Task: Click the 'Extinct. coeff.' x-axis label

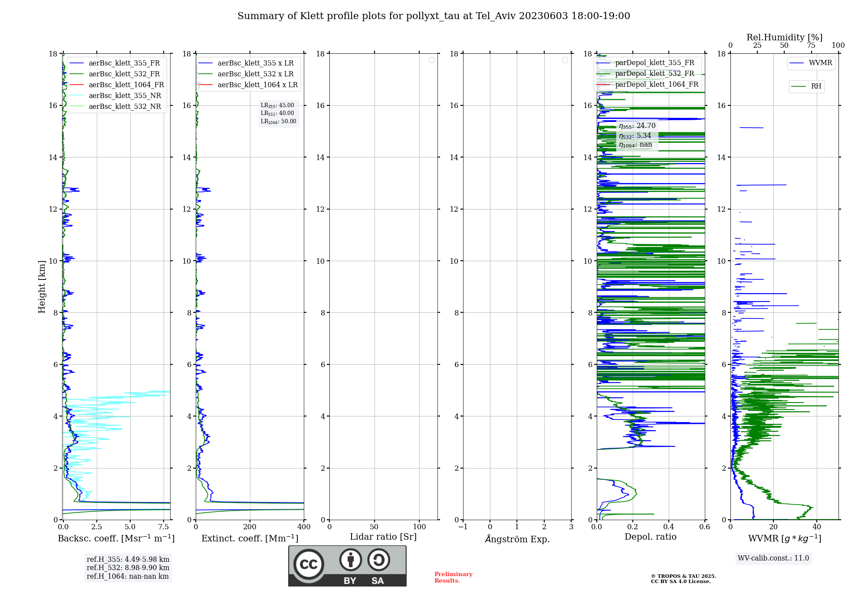Action: click(x=250, y=538)
